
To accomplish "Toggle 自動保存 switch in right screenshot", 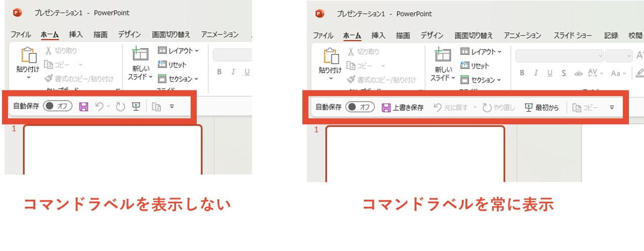I will (360, 107).
